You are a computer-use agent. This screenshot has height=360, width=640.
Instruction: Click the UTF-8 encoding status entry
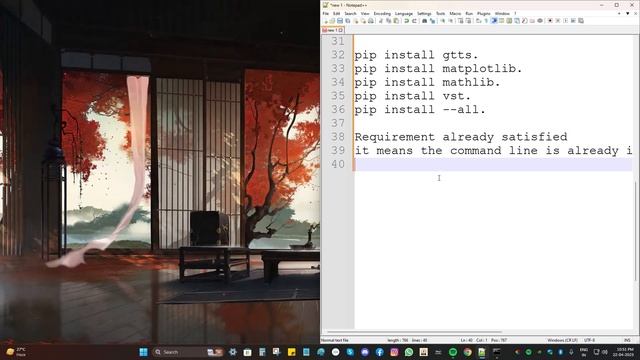(x=589, y=340)
